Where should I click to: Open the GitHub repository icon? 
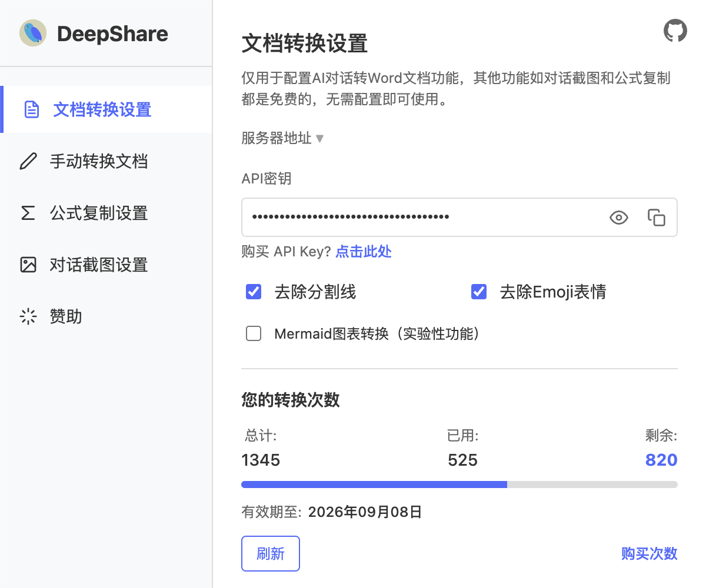tap(675, 31)
